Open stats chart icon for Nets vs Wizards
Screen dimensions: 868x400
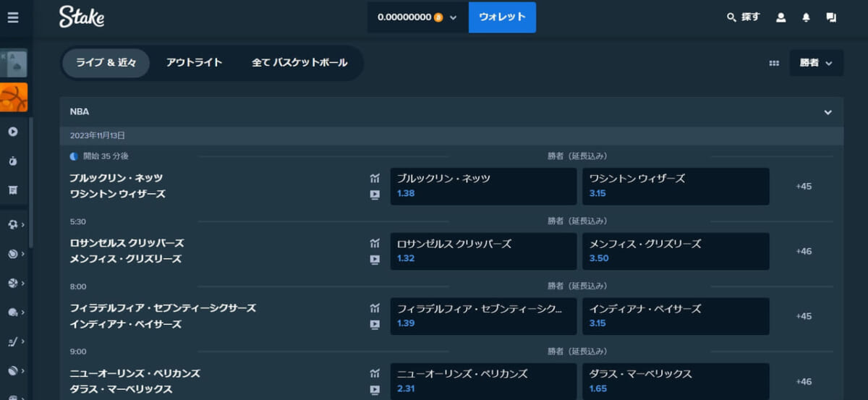(x=375, y=178)
